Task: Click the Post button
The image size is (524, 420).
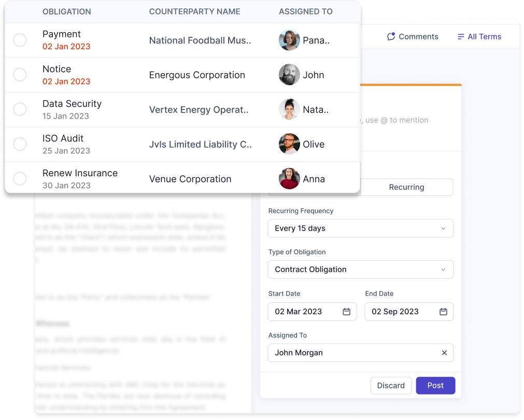Action: (x=435, y=386)
